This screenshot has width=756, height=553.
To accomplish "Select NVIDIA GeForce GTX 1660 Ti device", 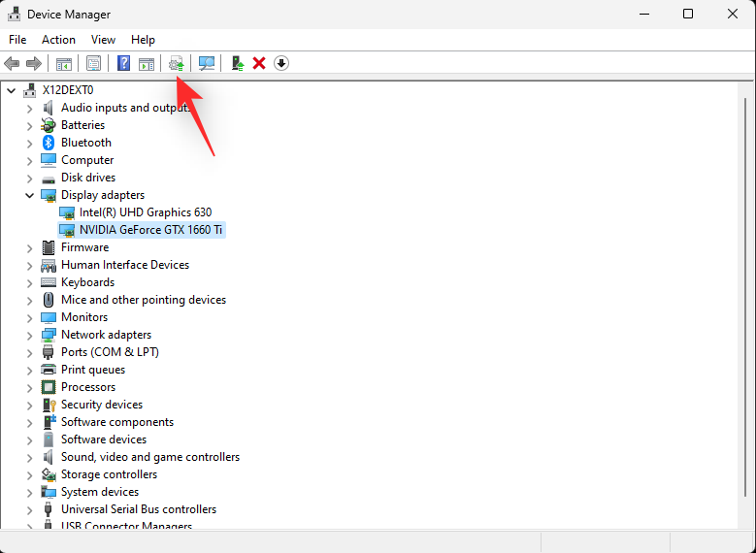I will pos(150,230).
